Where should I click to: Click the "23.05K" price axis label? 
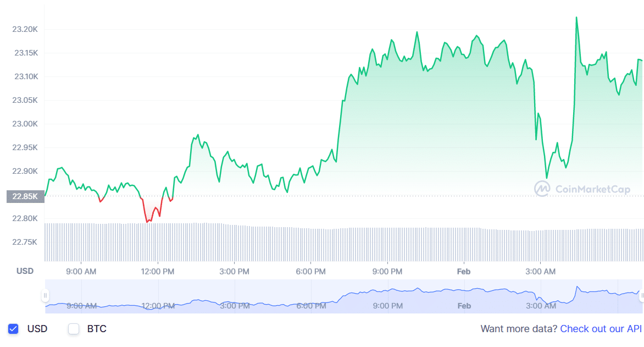pyautogui.click(x=25, y=100)
